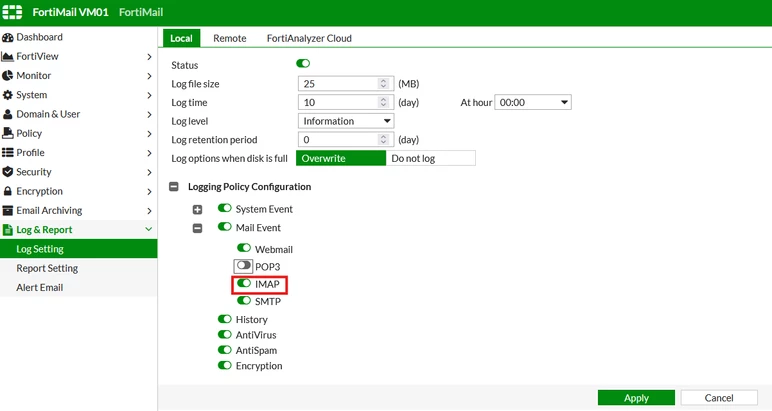This screenshot has width=772, height=411.
Task: Click the Log & Report file icon
Action: coord(7,230)
